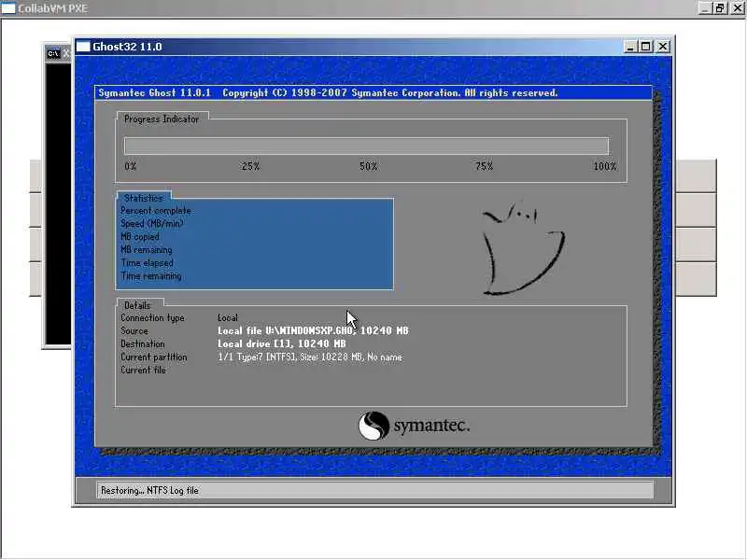This screenshot has width=747, height=560.
Task: Click the Speed (MB/min) statistic
Action: pos(151,223)
